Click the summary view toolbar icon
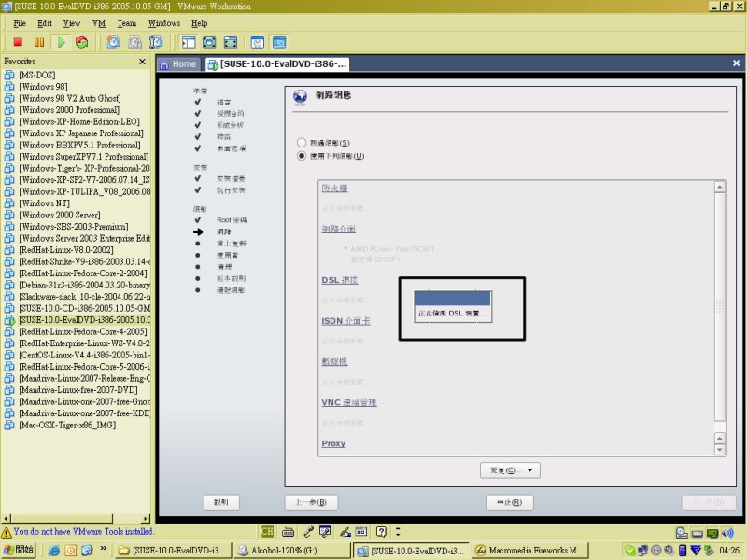Screen dimensions: 747x560 [x=258, y=42]
